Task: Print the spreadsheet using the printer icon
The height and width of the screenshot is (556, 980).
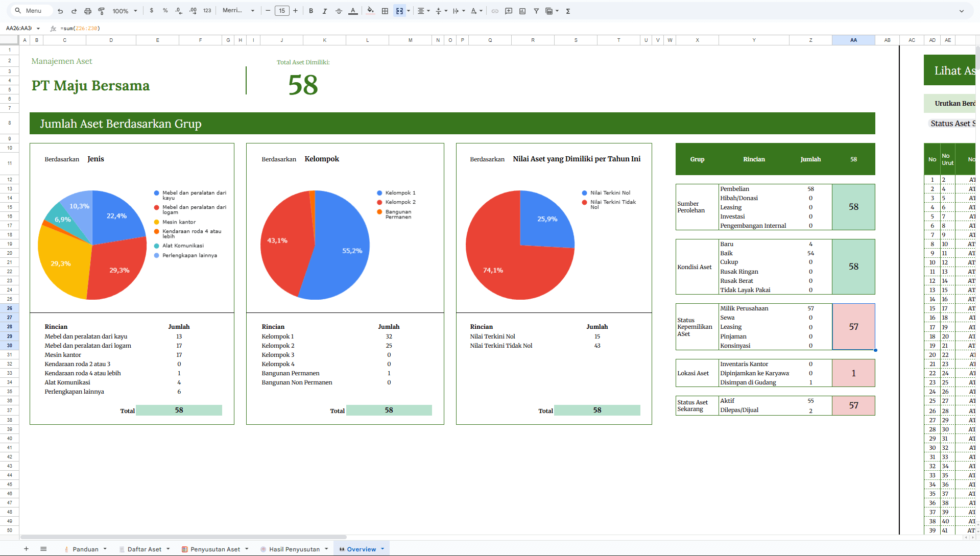Action: click(87, 11)
